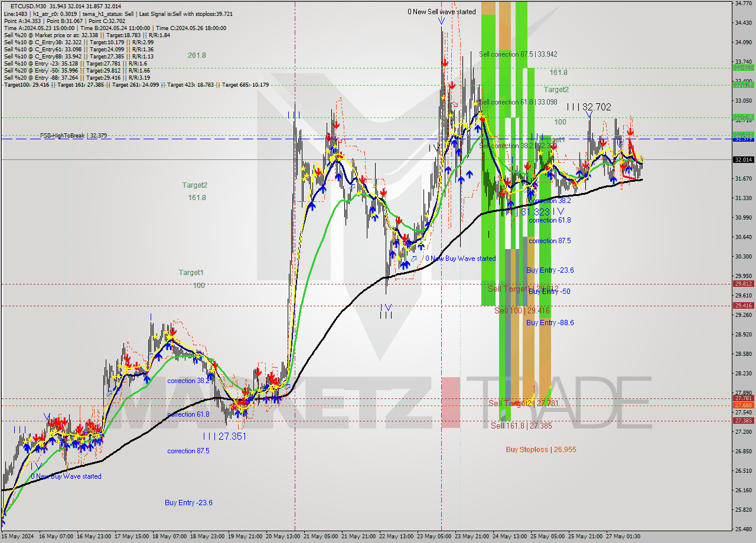Select 'Buy Stoploss | 26.955' label
Screen dimensions: 756x543
point(541,450)
